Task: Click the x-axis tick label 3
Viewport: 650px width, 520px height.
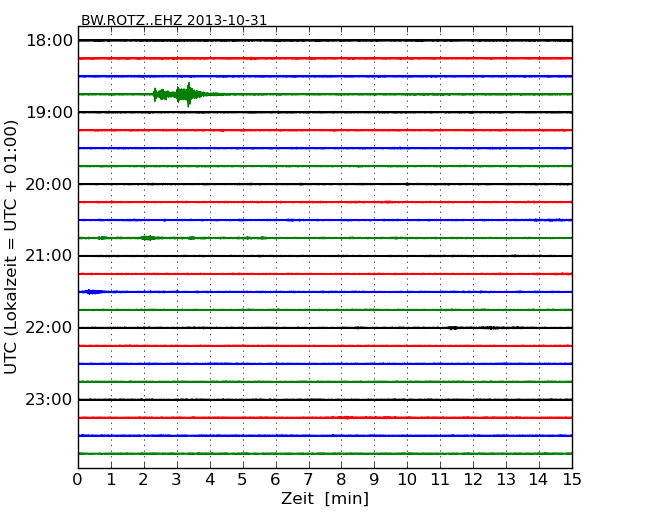Action: pyautogui.click(x=177, y=479)
